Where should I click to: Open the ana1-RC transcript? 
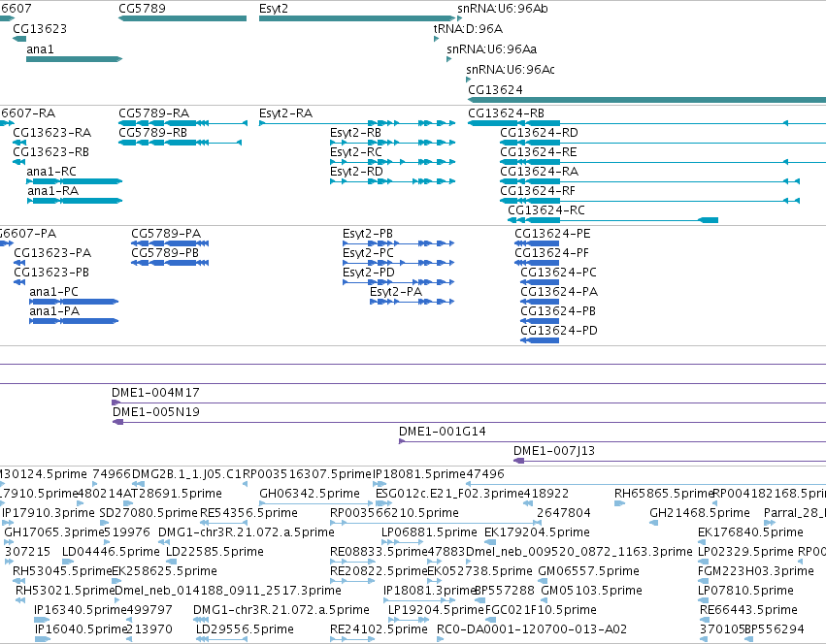75,181
